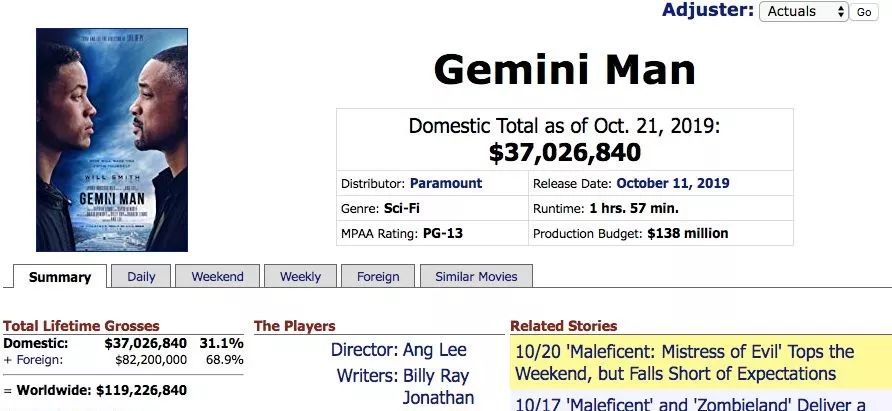Click the Gemini Man page title

click(x=564, y=69)
